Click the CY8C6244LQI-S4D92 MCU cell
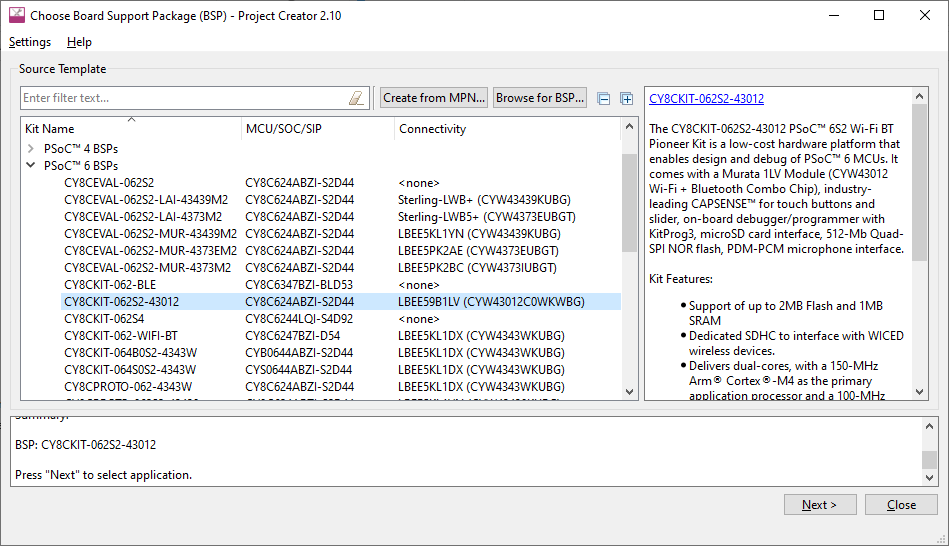 pyautogui.click(x=299, y=318)
